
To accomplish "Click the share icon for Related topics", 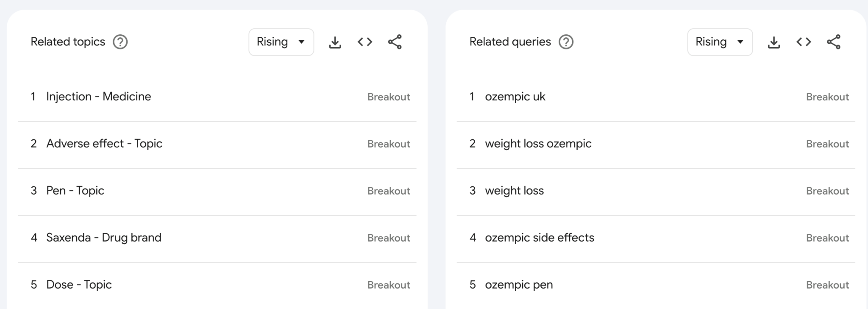I will (x=395, y=42).
